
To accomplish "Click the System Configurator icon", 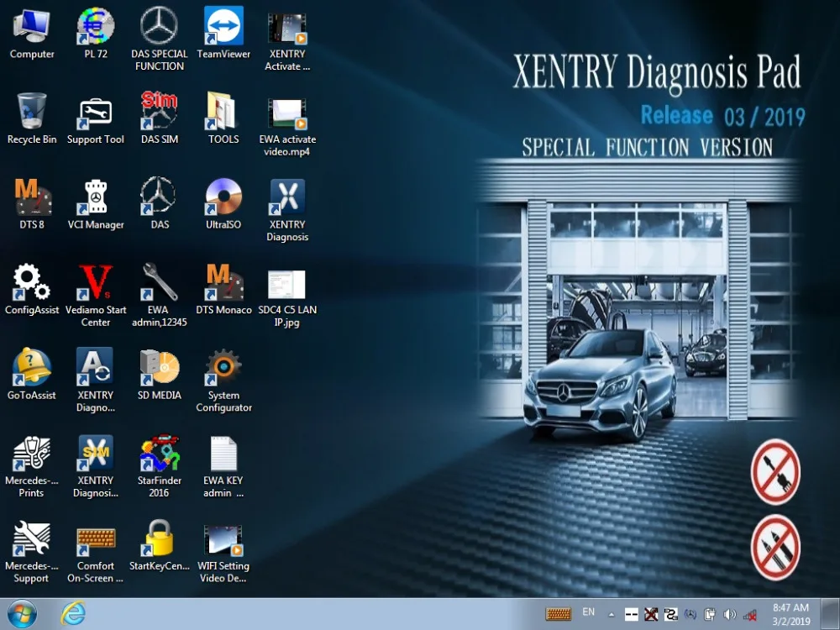I will click(223, 381).
